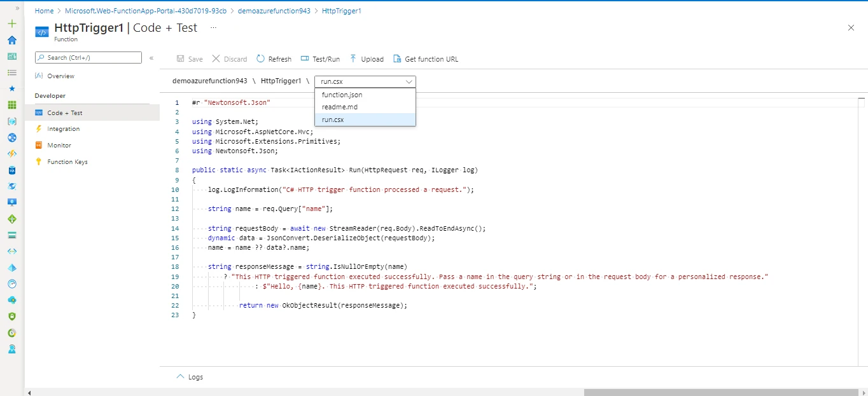This screenshot has height=396, width=868.
Task: Open the Dashboard chart icon
Action: pos(11,56)
